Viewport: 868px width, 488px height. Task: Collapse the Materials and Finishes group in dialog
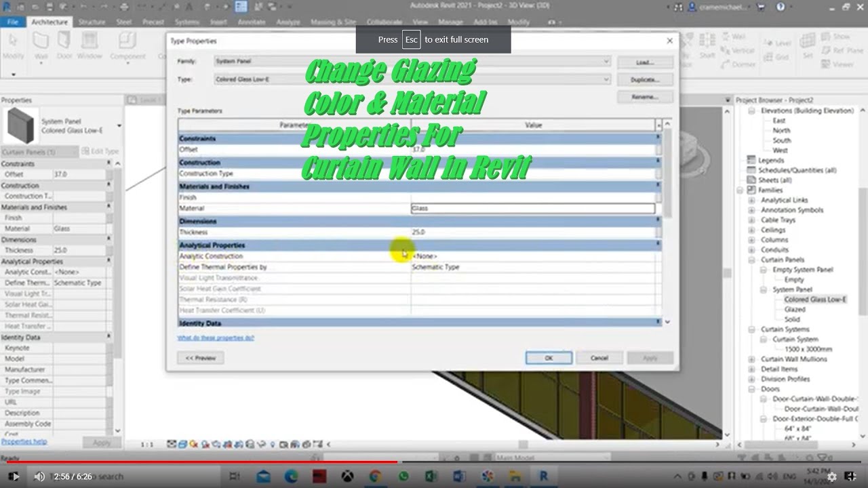(657, 186)
